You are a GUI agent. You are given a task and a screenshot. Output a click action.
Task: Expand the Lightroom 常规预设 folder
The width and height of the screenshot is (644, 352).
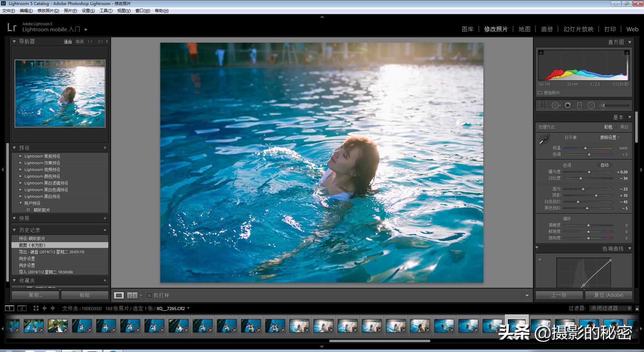point(21,156)
